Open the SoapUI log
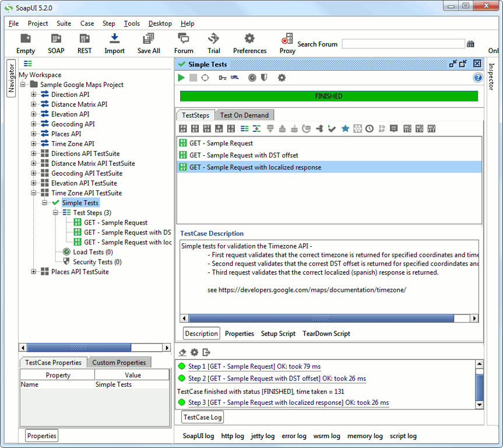The width and height of the screenshot is (503, 448). coord(198,436)
